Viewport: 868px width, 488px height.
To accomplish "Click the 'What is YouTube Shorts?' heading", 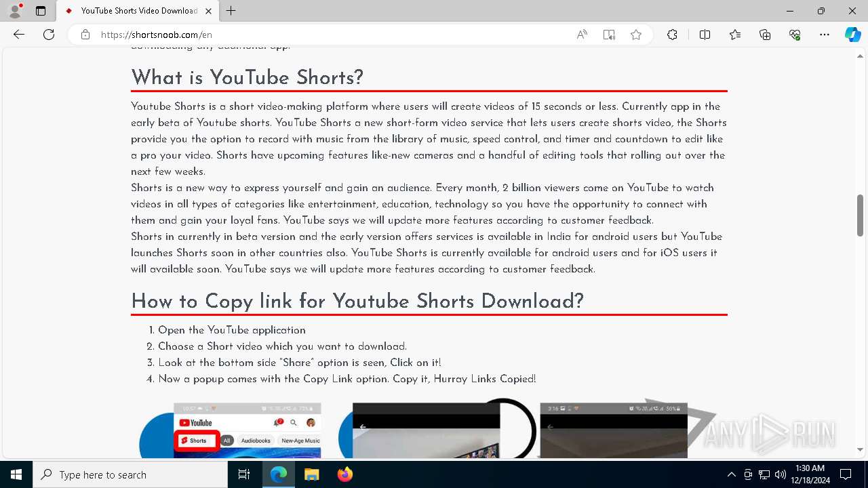I will point(248,77).
